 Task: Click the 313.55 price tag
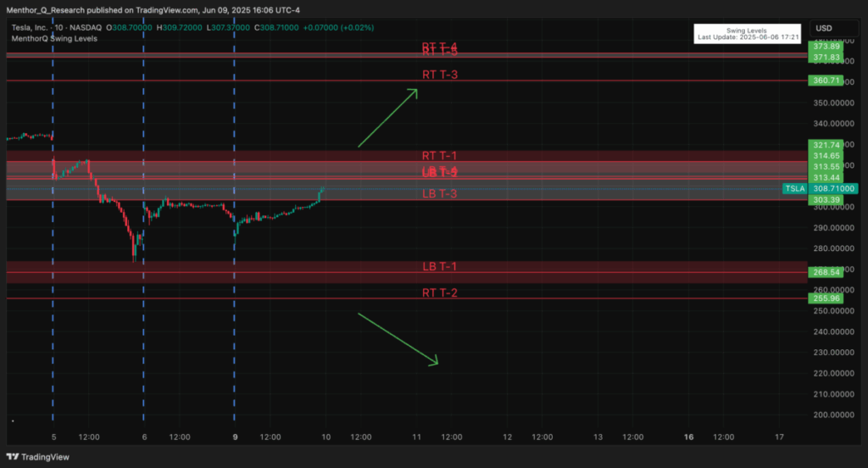pyautogui.click(x=826, y=167)
